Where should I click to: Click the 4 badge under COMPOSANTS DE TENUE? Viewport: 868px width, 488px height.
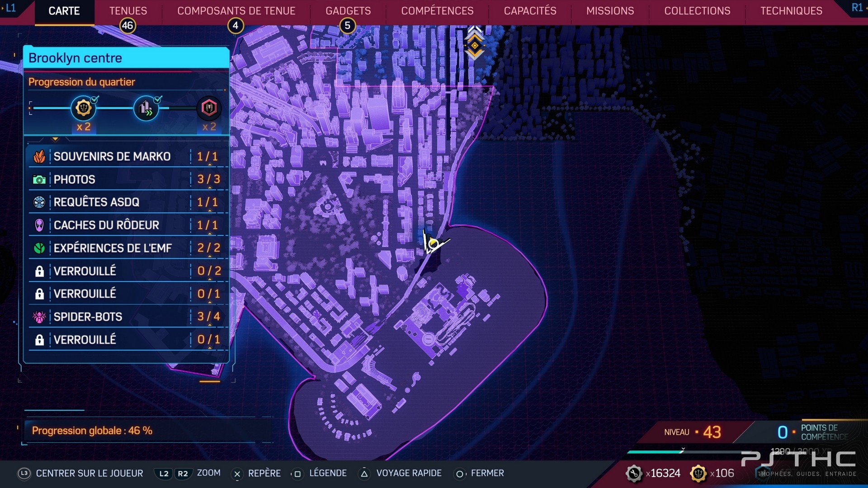click(235, 26)
